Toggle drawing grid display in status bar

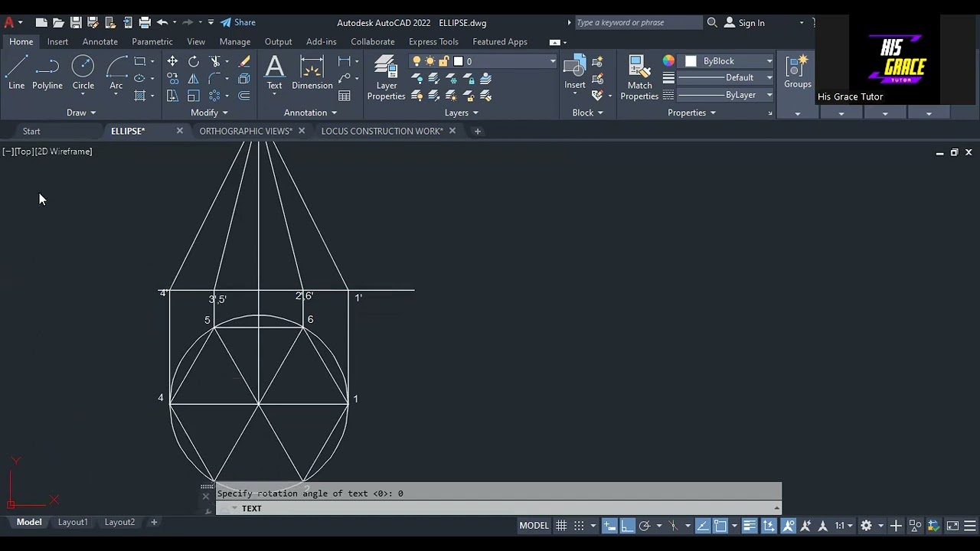tap(561, 526)
